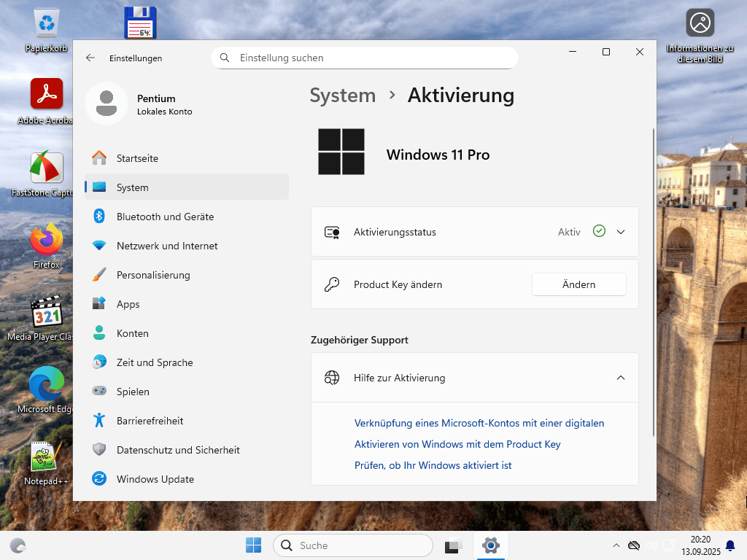Click System in the breadcrumb
This screenshot has height=560, width=747.
(343, 96)
